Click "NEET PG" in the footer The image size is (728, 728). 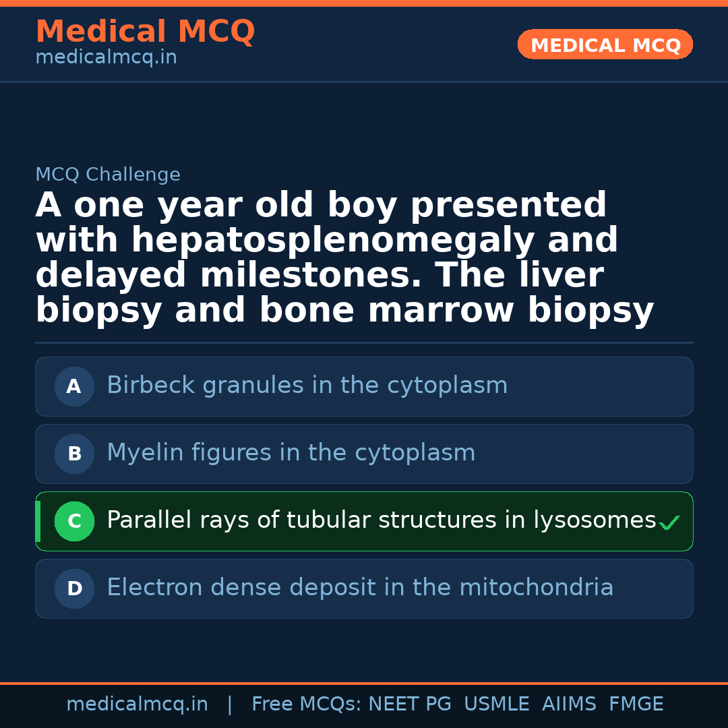[410, 704]
